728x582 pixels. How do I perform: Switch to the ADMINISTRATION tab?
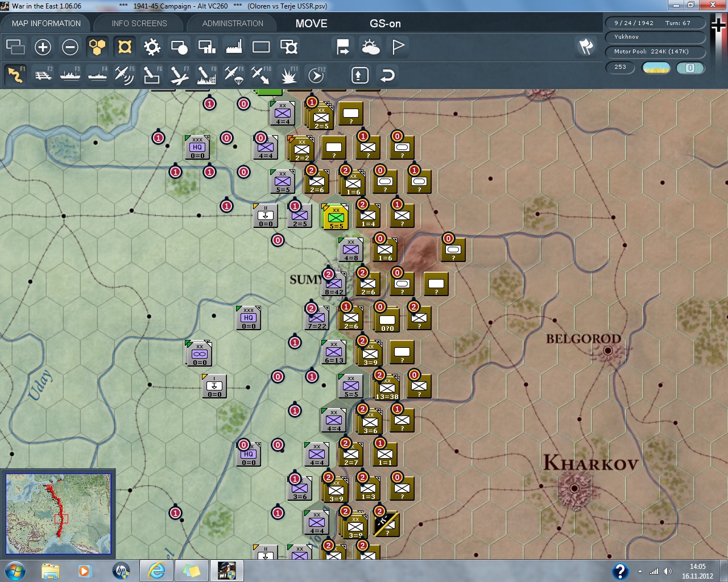tap(233, 23)
